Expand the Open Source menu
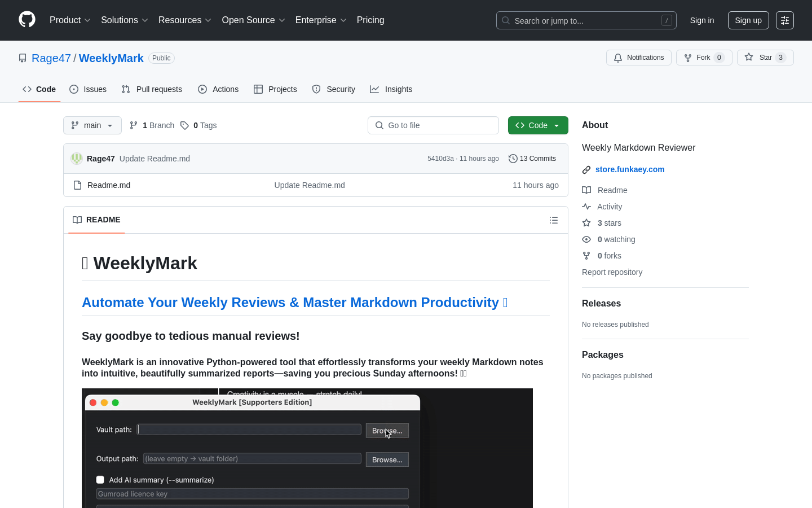812x508 pixels. tap(254, 20)
